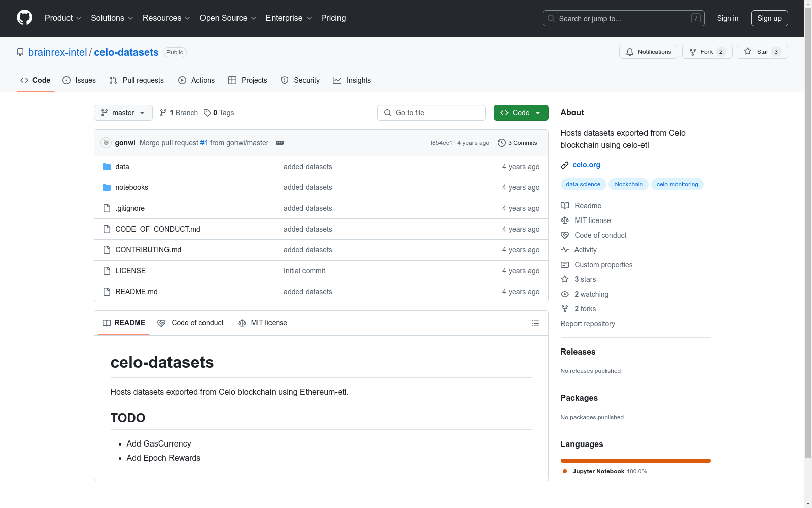The image size is (812, 508).
Task: Click the link icon beside celo.org
Action: (x=565, y=165)
